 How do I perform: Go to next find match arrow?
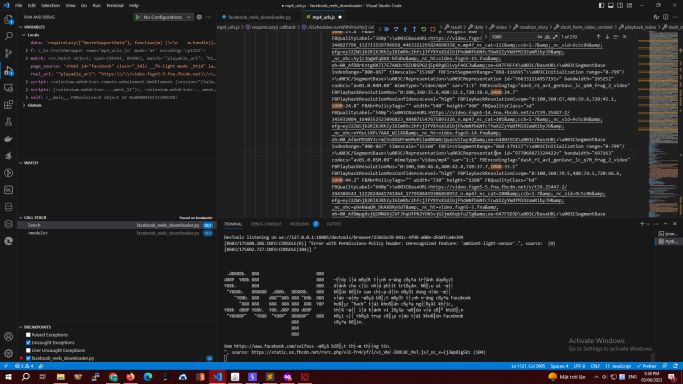click(607, 37)
